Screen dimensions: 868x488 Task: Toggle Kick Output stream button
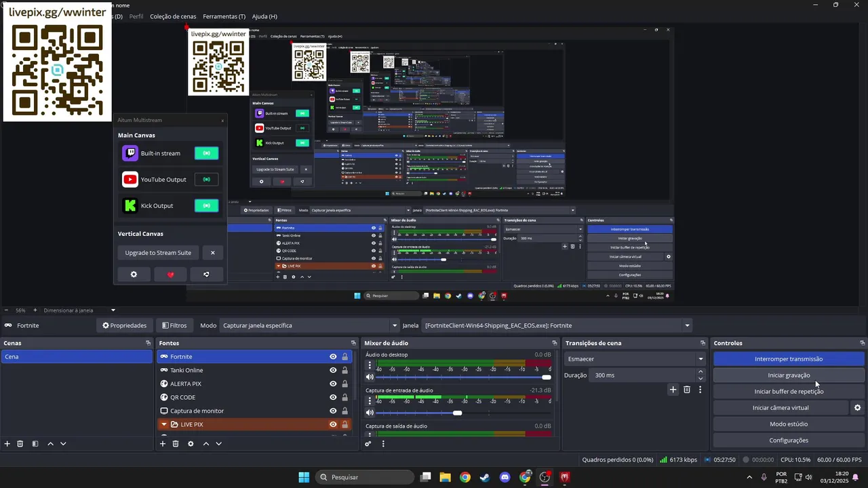(x=206, y=205)
